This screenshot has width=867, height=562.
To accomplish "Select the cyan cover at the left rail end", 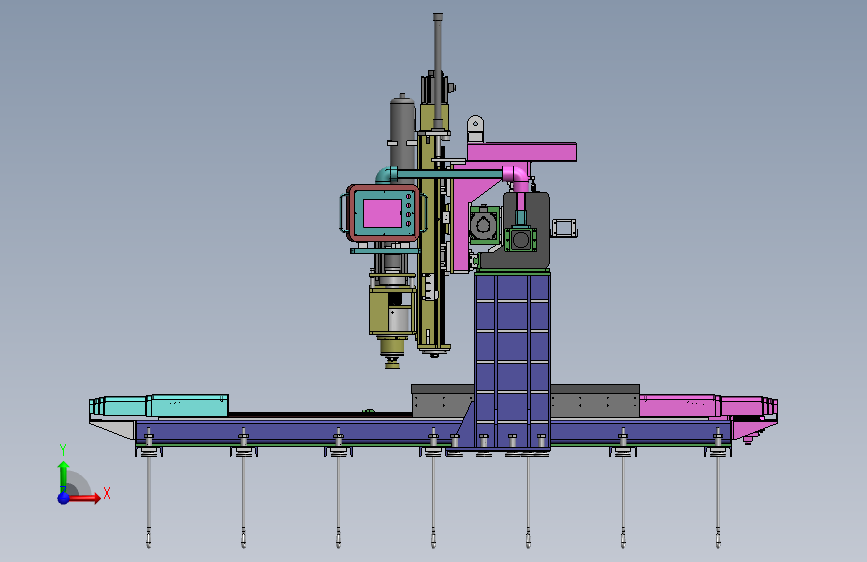I will click(x=159, y=405).
